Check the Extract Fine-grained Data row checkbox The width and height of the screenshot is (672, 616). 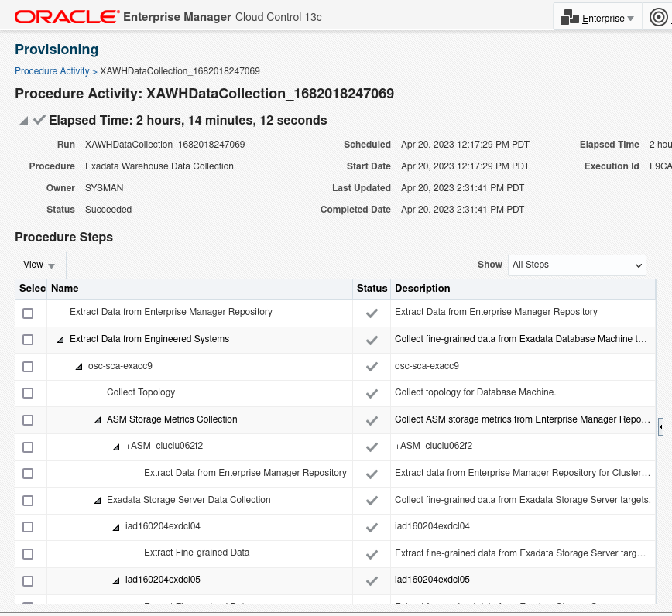(x=28, y=554)
